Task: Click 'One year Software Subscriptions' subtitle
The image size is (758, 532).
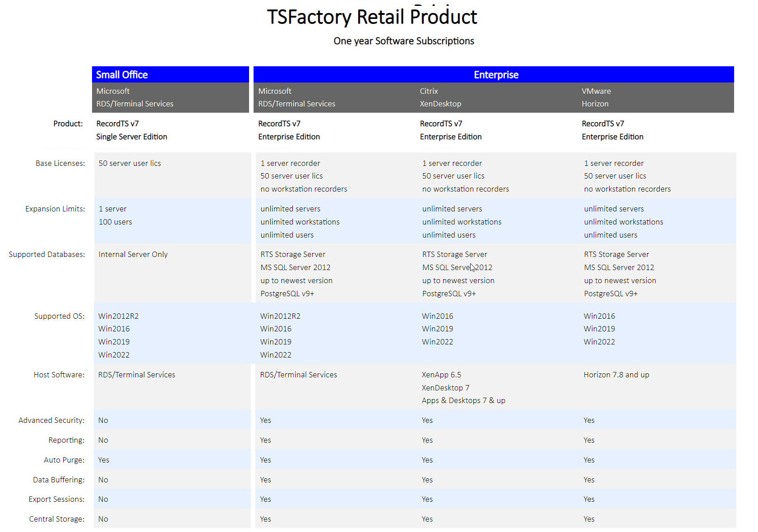Action: tap(404, 41)
